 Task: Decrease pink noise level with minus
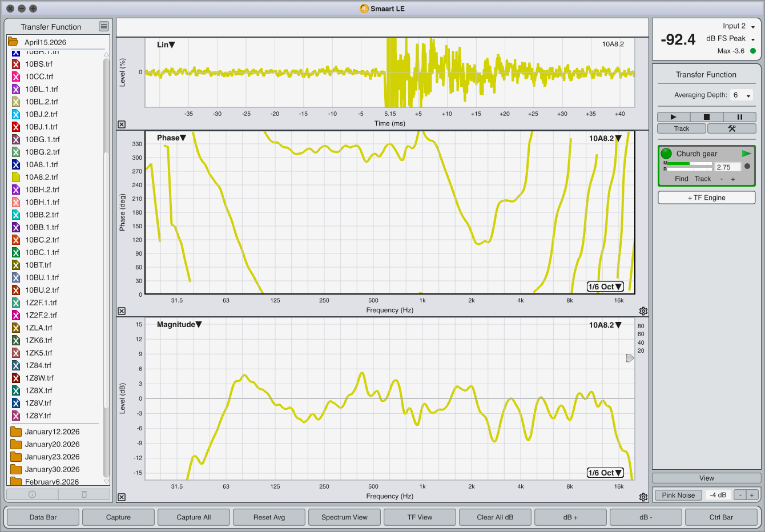point(740,495)
